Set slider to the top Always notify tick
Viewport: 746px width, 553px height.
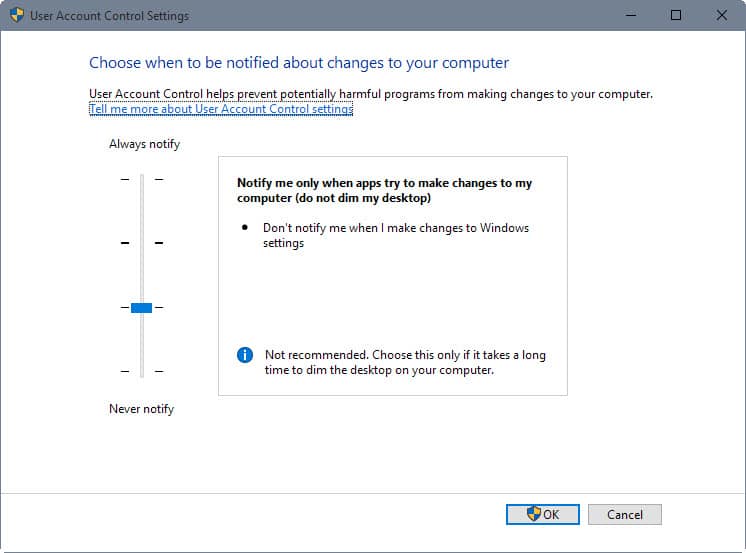click(x=142, y=179)
